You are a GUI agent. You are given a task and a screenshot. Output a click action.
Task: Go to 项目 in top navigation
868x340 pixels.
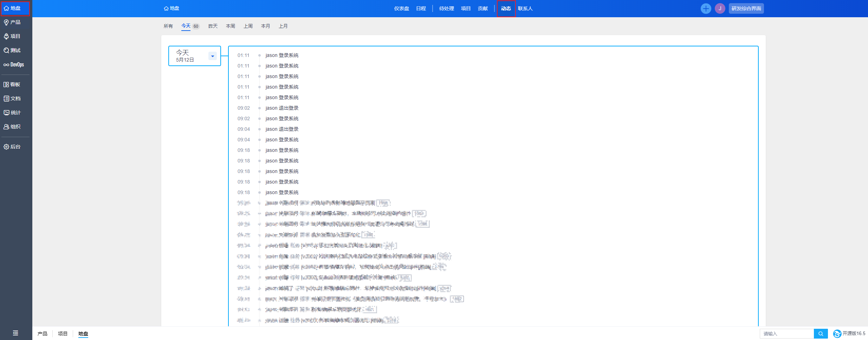pos(466,8)
